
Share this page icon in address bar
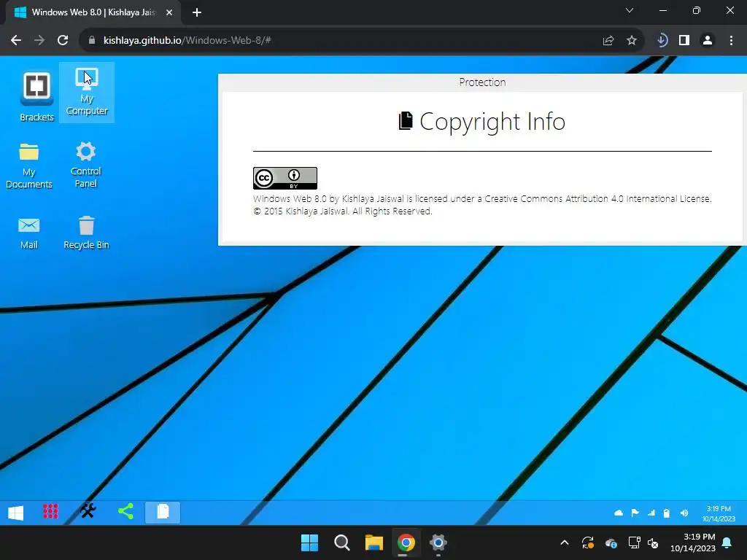608,41
